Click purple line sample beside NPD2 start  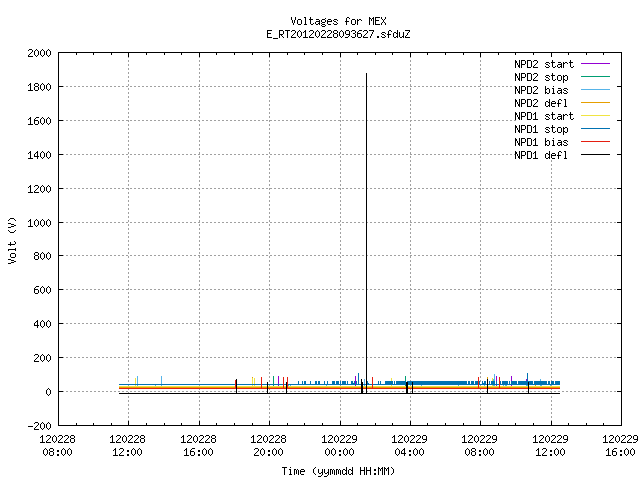(x=595, y=64)
